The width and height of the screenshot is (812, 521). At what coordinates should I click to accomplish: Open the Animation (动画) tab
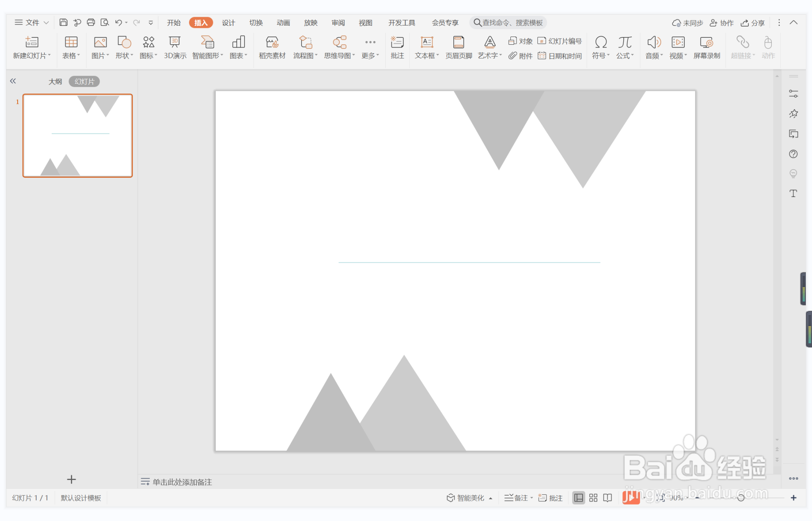(283, 23)
